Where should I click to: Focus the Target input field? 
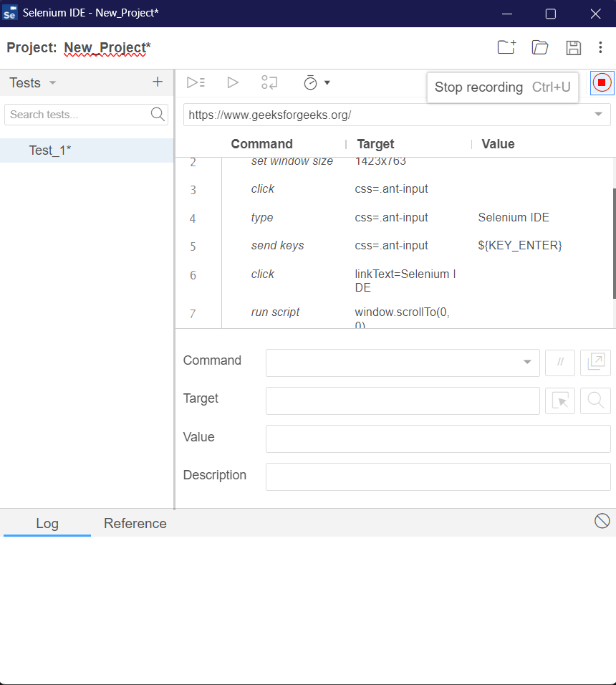403,401
